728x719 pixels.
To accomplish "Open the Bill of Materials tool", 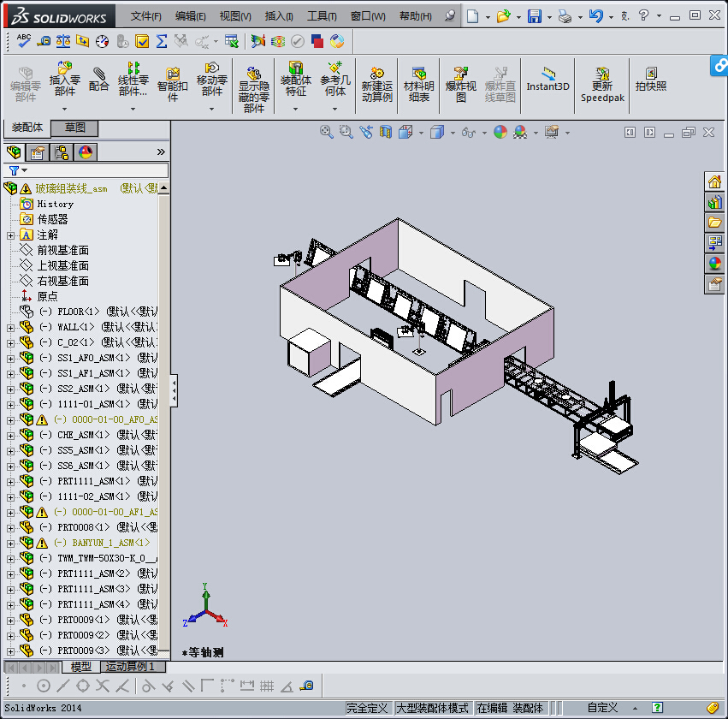I will [x=419, y=84].
